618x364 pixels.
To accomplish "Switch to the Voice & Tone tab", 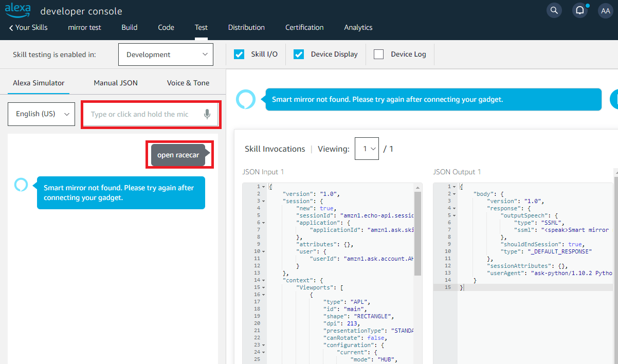I will coord(188,83).
